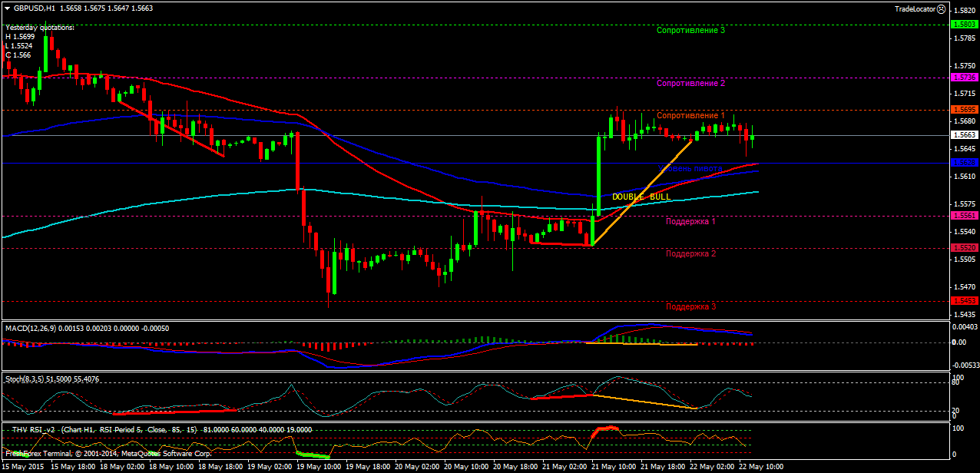Select the Поддержка 3 label
Image resolution: width=980 pixels, height=473 pixels.
[691, 306]
